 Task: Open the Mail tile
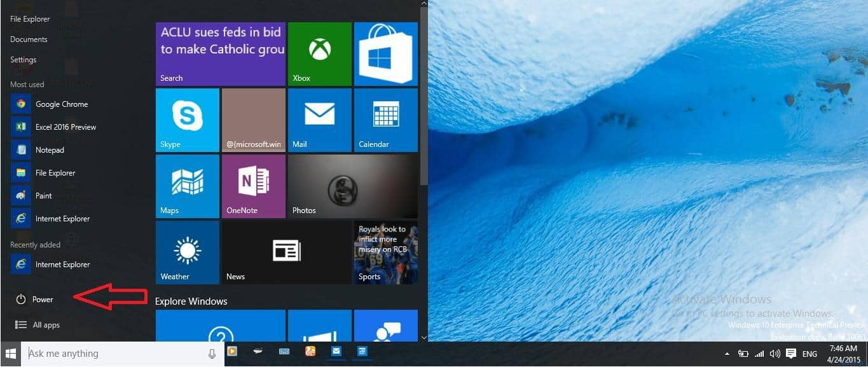(x=319, y=120)
